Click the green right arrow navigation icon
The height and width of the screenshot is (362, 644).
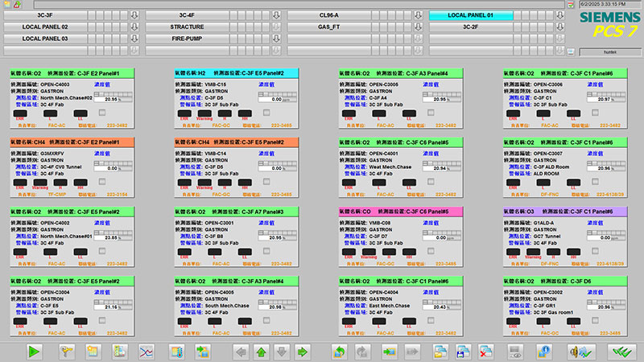pyautogui.click(x=303, y=352)
